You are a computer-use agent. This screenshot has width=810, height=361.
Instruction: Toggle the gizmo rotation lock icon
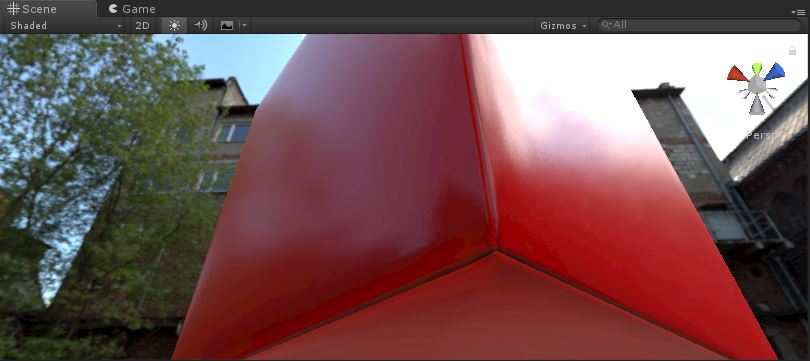tap(792, 50)
